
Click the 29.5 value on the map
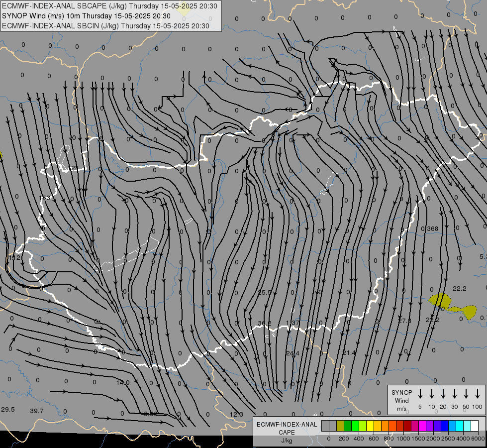(8, 410)
